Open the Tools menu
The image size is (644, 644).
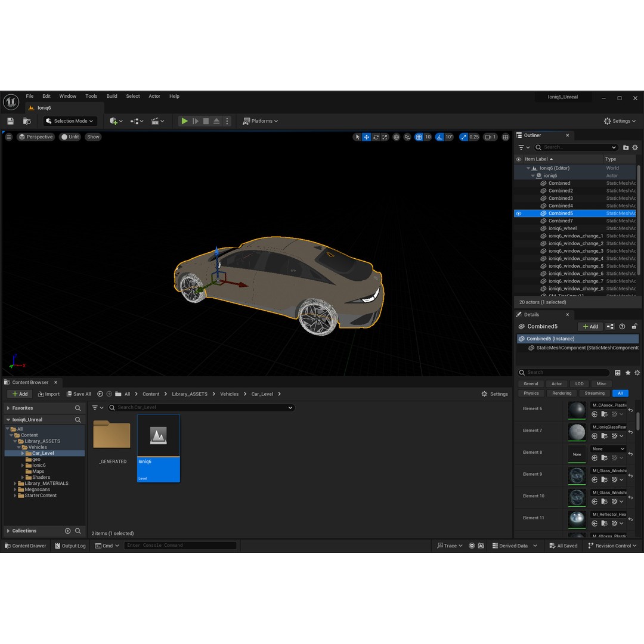(91, 96)
